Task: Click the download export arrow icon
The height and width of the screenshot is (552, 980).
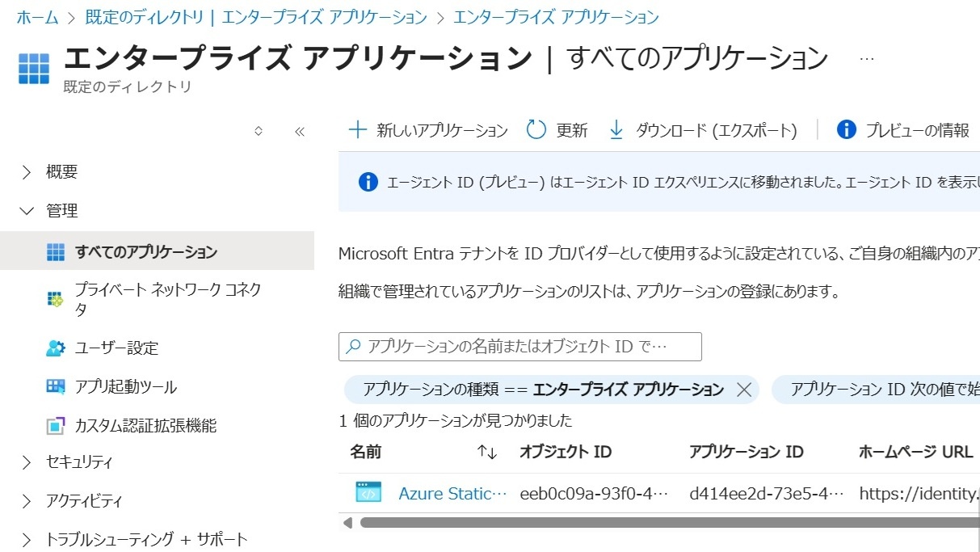Action: click(x=616, y=130)
